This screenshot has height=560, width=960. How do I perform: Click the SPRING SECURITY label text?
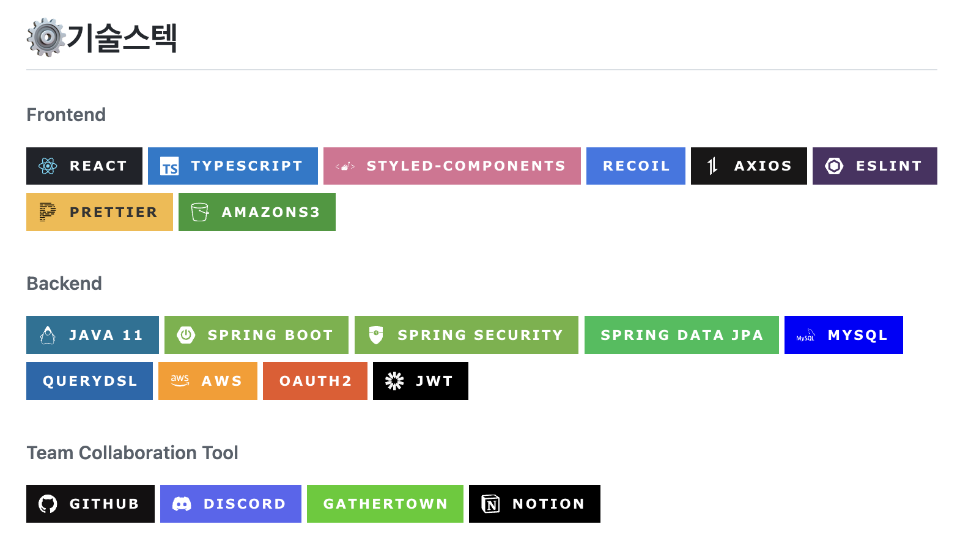coord(480,335)
